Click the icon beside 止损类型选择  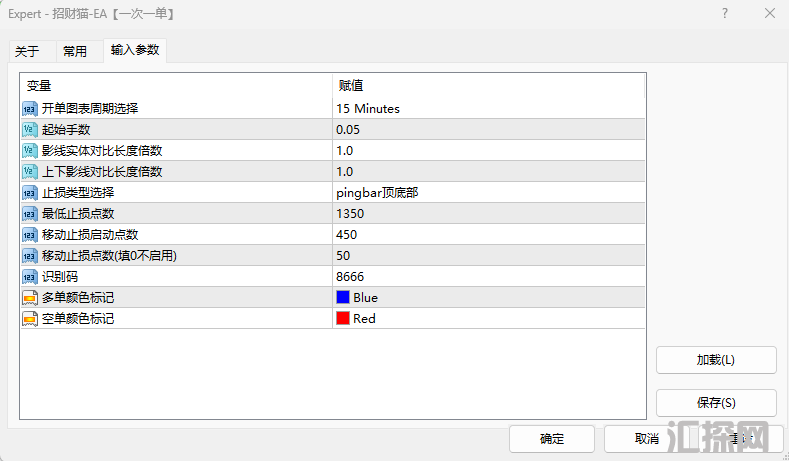(30, 192)
